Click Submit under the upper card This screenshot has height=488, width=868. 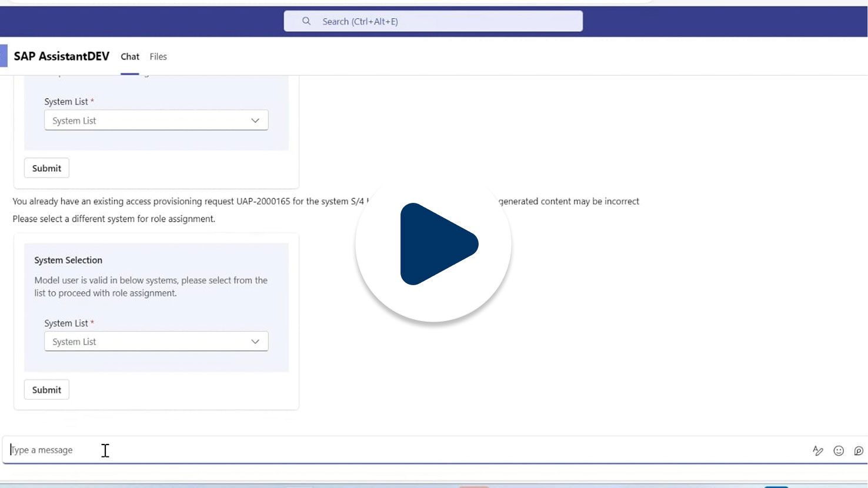pyautogui.click(x=46, y=168)
